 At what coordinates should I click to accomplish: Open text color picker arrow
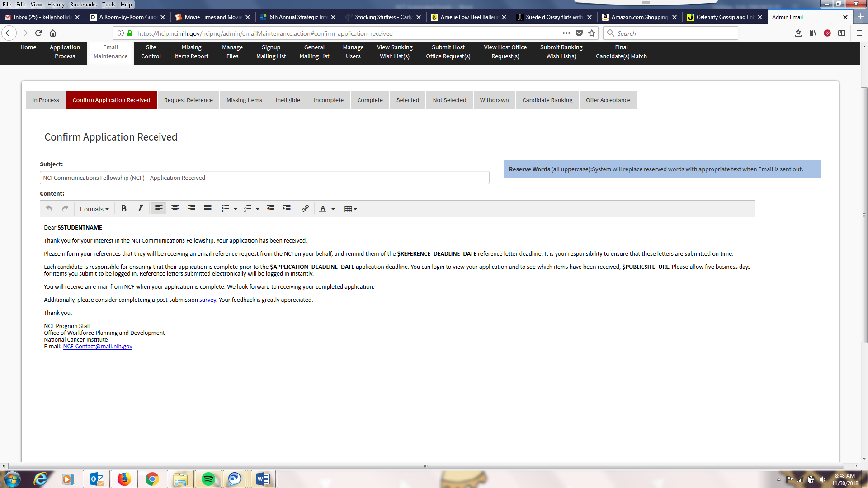coord(333,209)
